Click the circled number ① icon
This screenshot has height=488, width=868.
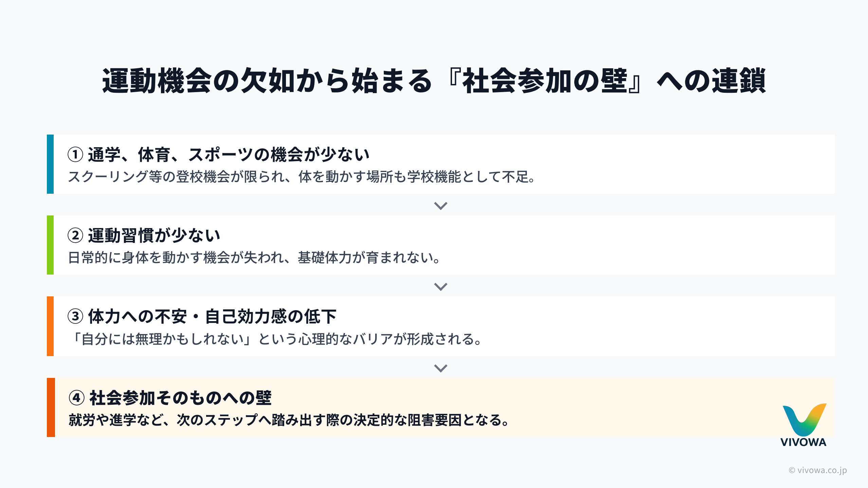pos(75,155)
